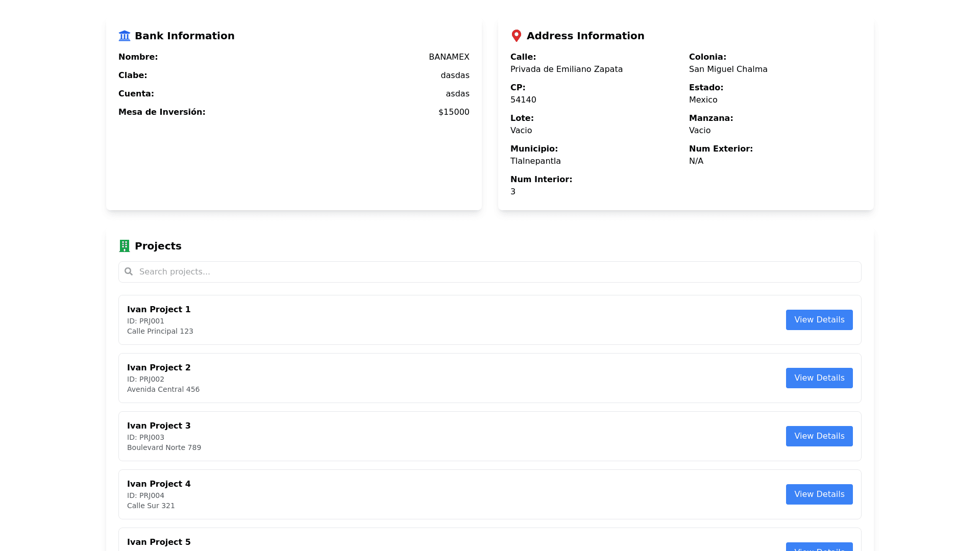Click the Ivan Project 5 title

[159, 542]
